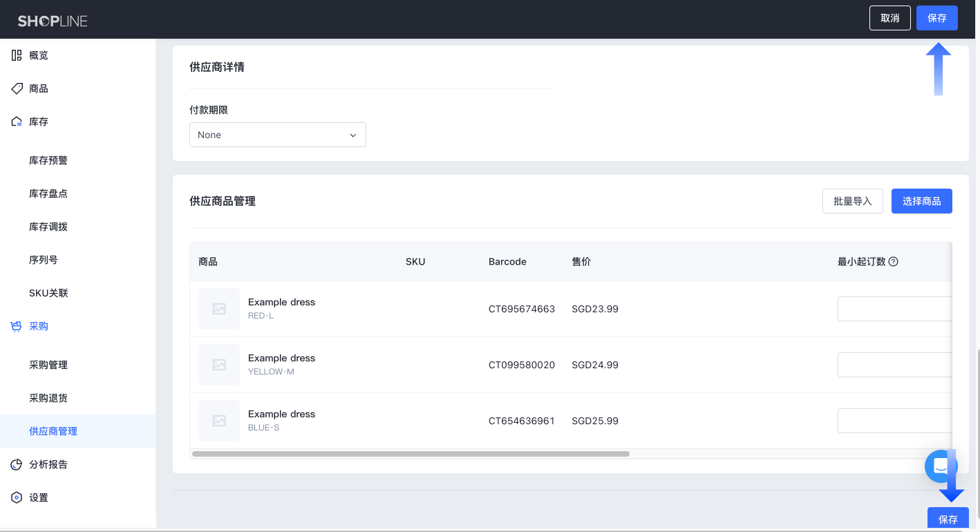Go to 采购管理 page
The width and height of the screenshot is (980, 532).
(48, 365)
